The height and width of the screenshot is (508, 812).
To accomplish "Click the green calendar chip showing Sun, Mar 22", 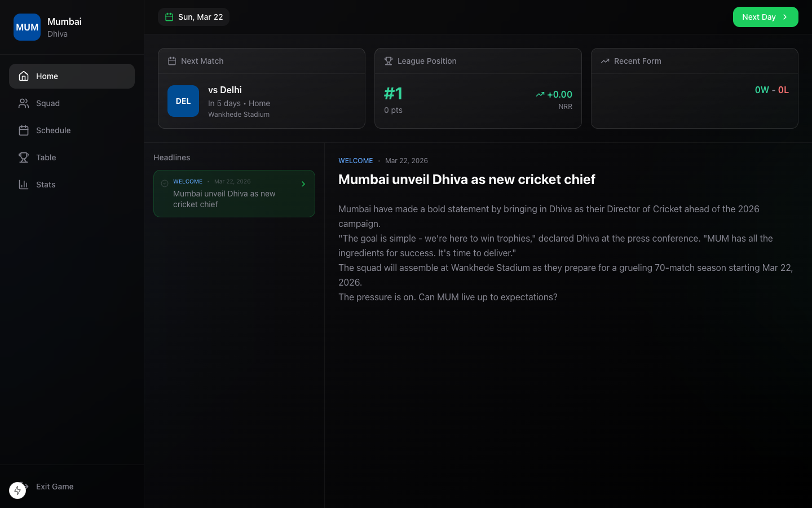I will tap(193, 17).
